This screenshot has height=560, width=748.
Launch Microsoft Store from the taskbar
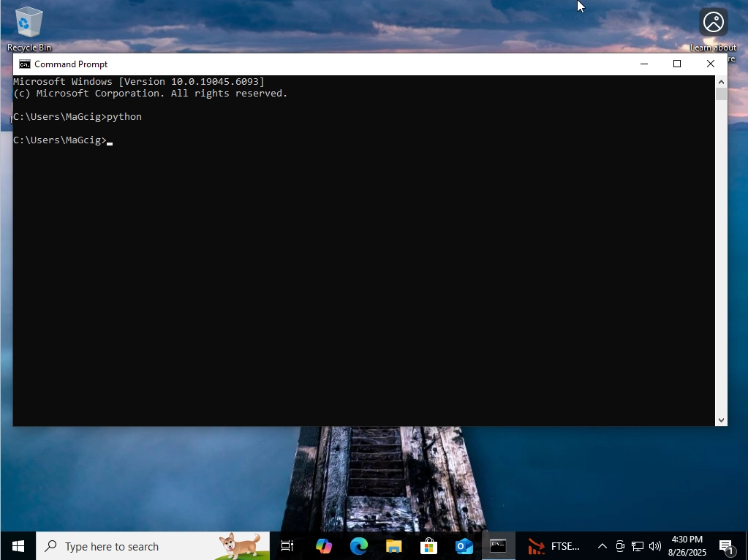pos(428,546)
